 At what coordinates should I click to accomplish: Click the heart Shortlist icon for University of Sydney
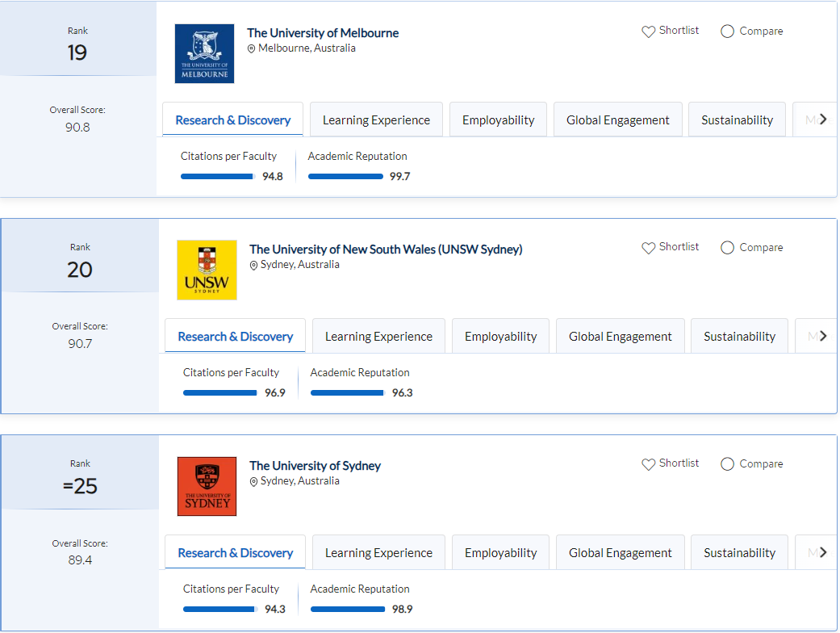[648, 464]
